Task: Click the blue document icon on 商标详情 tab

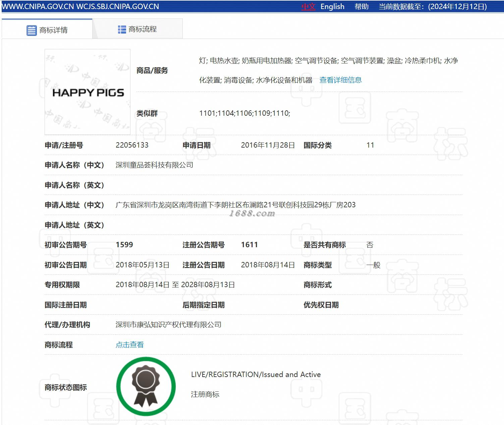Action: click(x=32, y=30)
